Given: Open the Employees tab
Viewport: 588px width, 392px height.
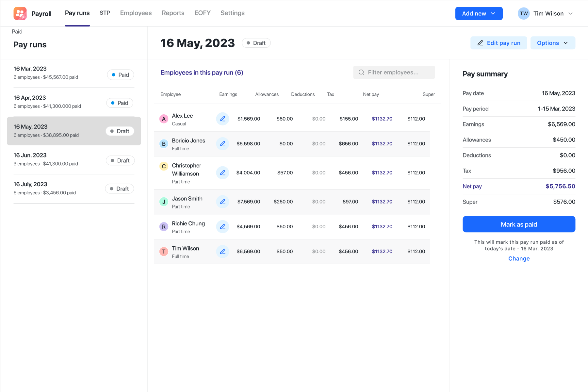Looking at the screenshot, I should pyautogui.click(x=136, y=13).
